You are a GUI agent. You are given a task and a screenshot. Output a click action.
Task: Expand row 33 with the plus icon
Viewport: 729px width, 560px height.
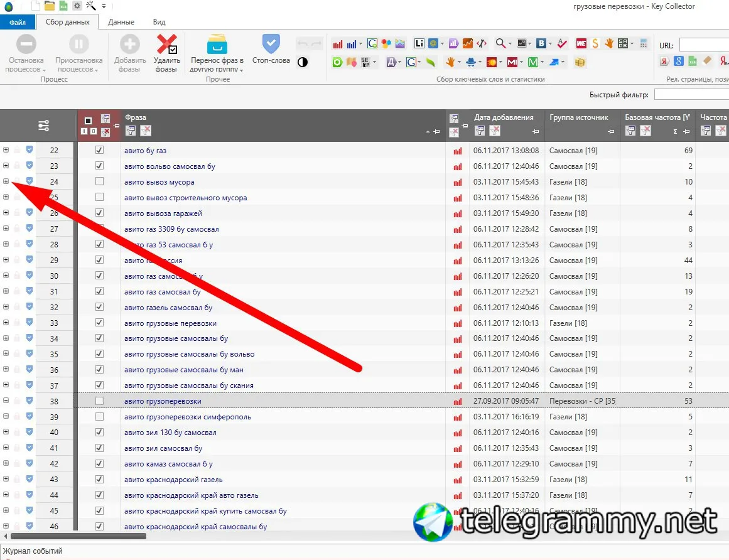coord(6,322)
